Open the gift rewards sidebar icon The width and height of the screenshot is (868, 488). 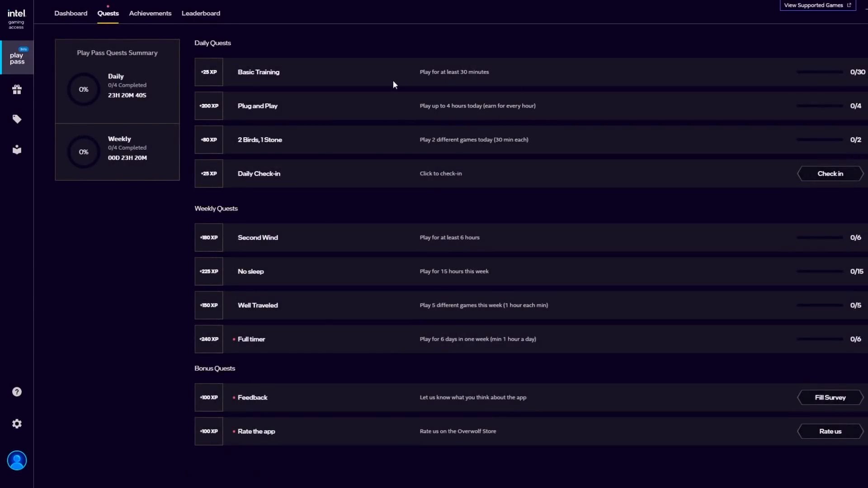click(x=17, y=89)
